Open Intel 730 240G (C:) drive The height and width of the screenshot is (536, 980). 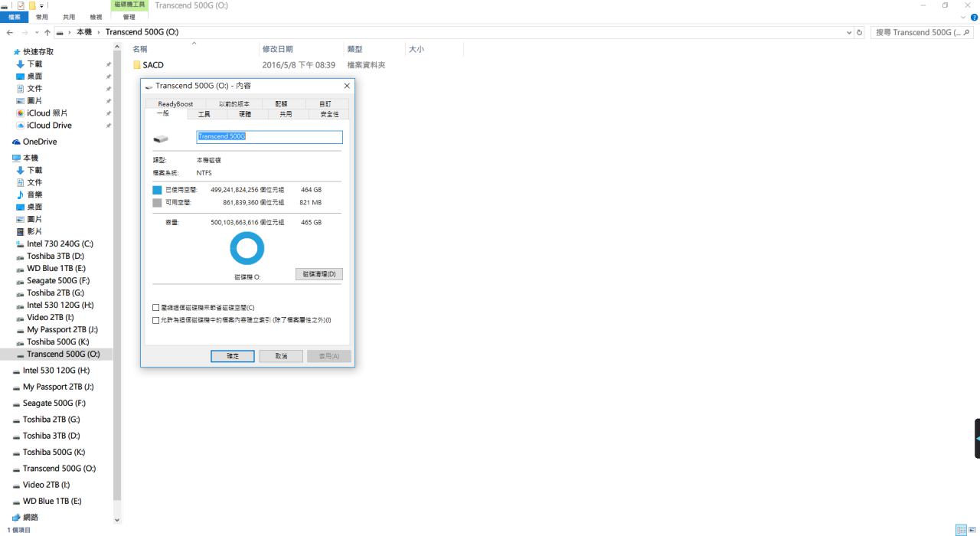54,243
